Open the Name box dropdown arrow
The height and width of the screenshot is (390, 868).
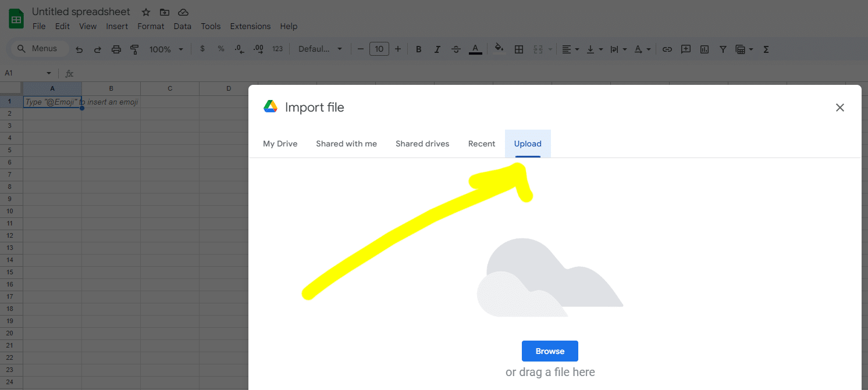48,73
